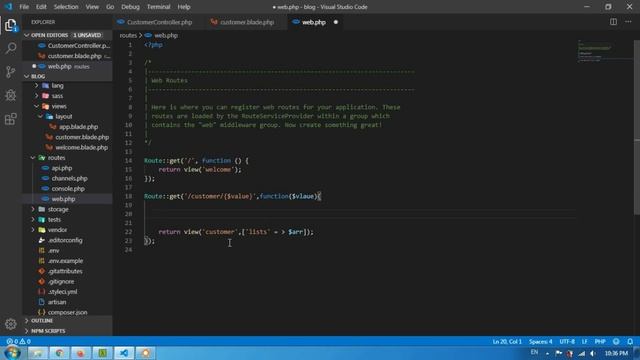Screen dimensions: 640x360
Task: Open the Windows Start button
Action: click(x=12, y=353)
